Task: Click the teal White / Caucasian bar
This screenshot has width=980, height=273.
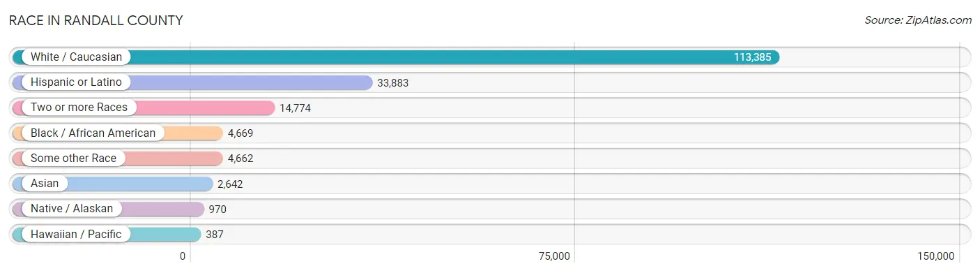Action: coord(396,57)
